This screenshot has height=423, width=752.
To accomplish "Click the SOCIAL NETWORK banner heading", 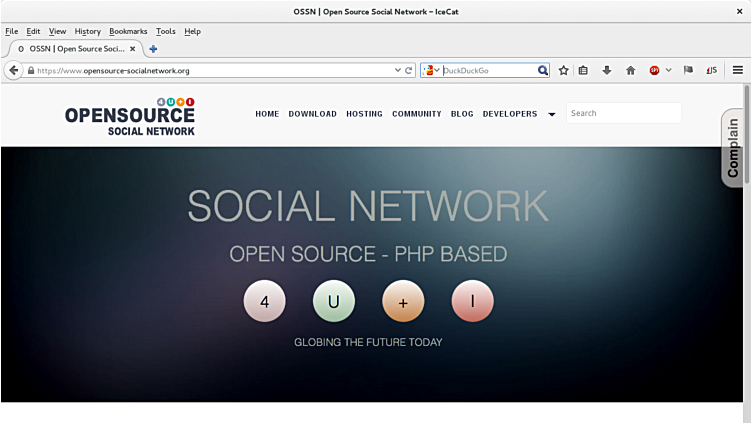I will coord(368,206).
